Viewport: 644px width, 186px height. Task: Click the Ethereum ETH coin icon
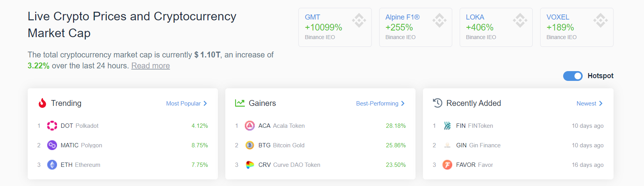point(52,165)
